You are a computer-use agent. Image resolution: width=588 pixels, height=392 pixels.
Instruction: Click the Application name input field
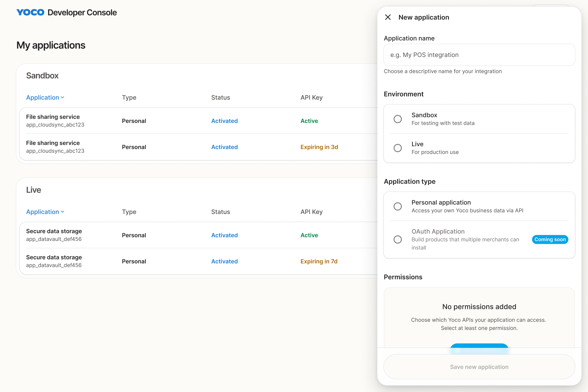(479, 55)
